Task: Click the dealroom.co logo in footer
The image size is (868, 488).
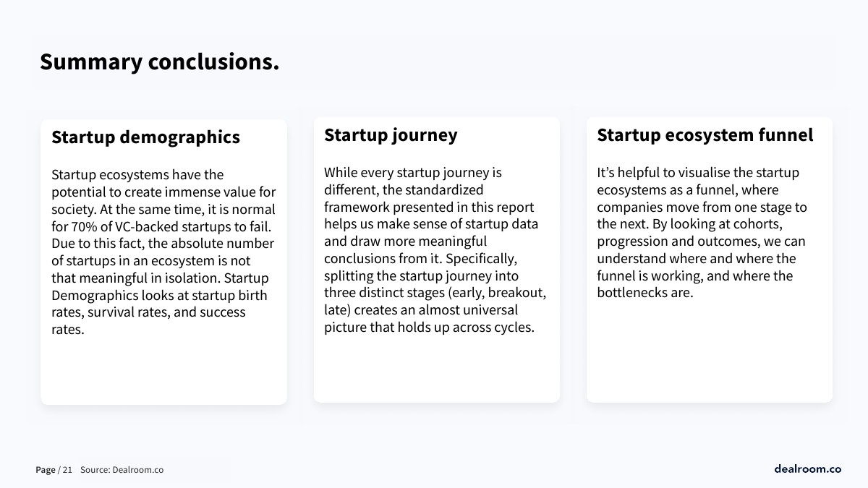Action: 807,469
